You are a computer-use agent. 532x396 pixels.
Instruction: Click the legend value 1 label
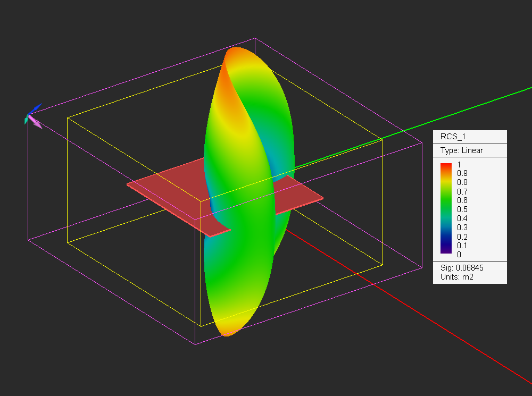point(459,165)
